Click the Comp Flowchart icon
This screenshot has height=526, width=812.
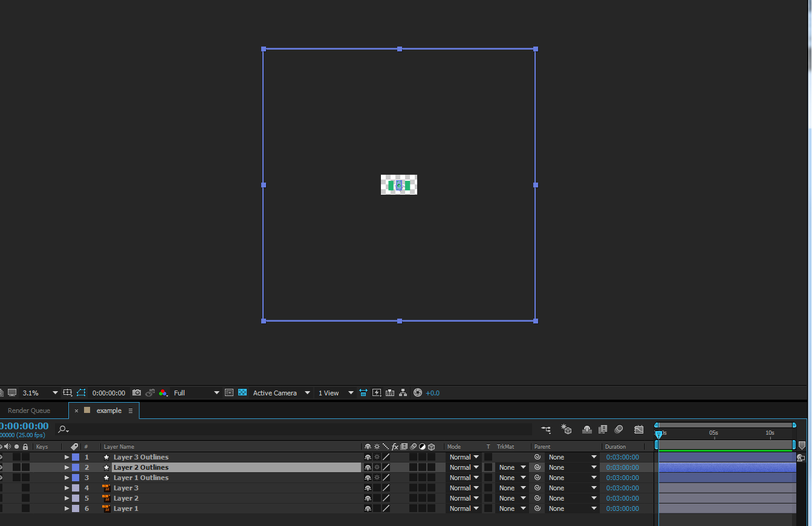pos(403,392)
